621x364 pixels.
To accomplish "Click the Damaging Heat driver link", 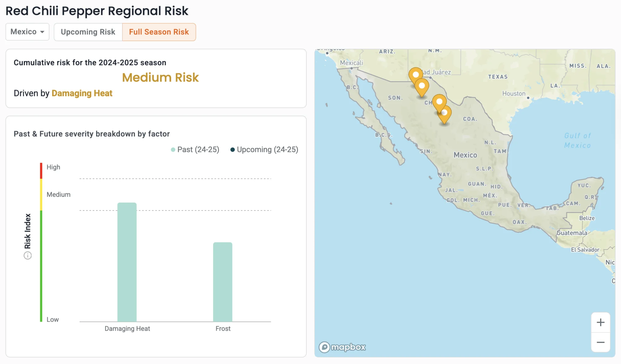I will pos(82,93).
